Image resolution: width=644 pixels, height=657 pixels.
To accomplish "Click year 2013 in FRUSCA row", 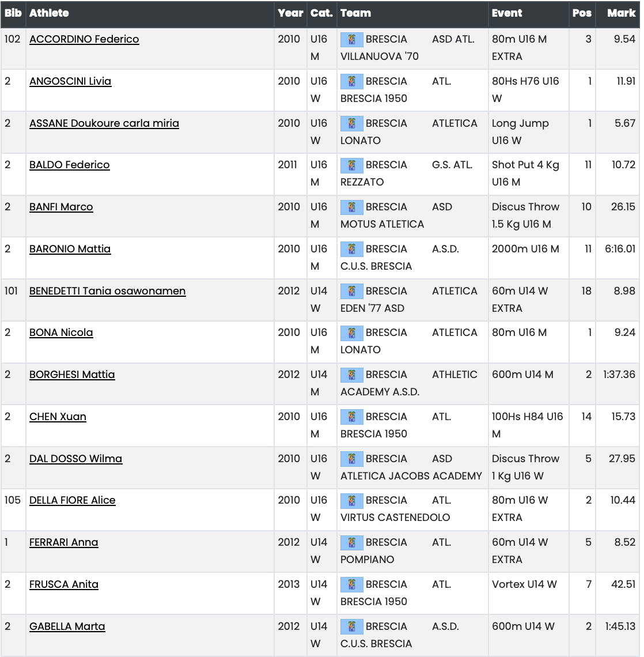I will click(x=289, y=584).
